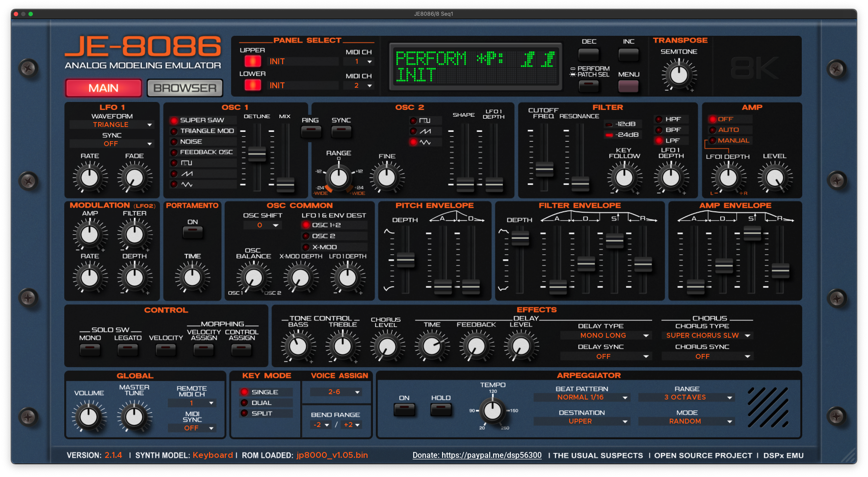Screen dimensions: 868x477
Task: Select the OSC 1 Super Saw waveform LED
Action: (174, 121)
